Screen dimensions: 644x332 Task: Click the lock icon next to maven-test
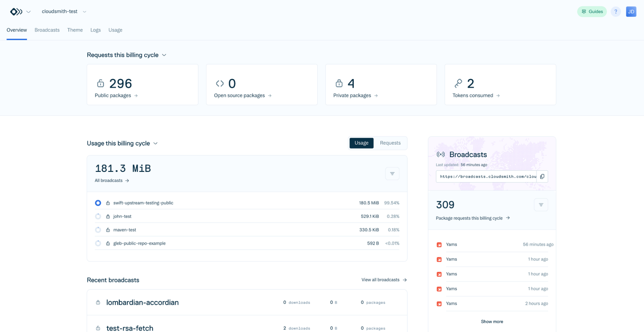[x=108, y=230]
